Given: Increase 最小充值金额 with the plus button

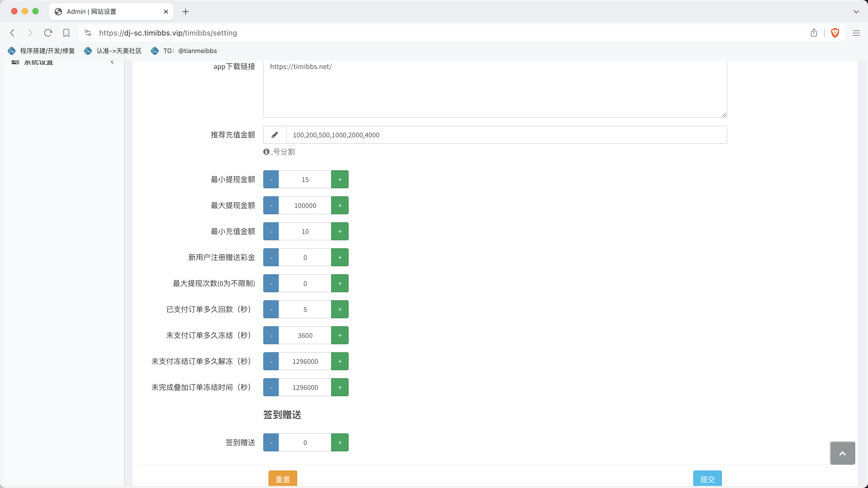Looking at the screenshot, I should pyautogui.click(x=340, y=231).
